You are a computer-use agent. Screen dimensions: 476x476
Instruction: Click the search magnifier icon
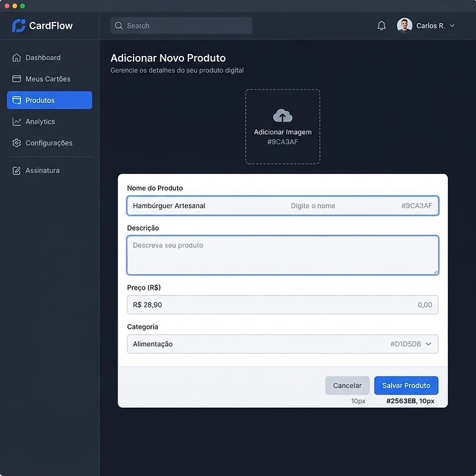pos(119,25)
